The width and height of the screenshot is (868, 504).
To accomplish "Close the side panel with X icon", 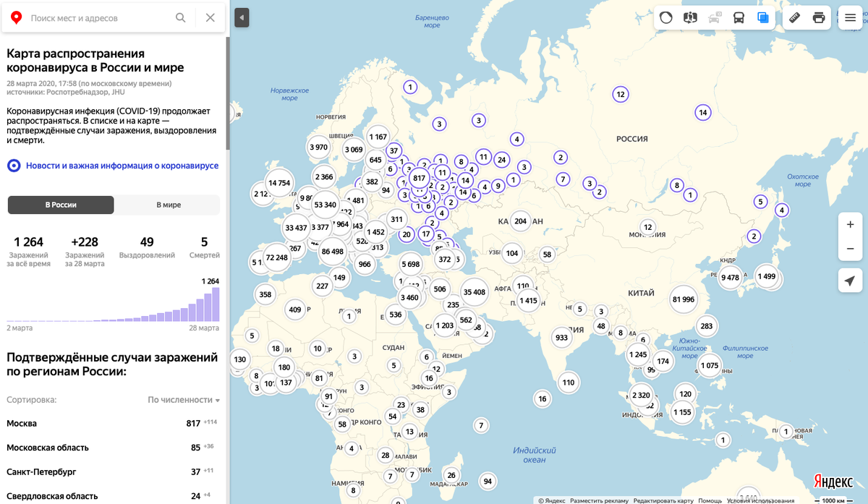I will (x=210, y=17).
